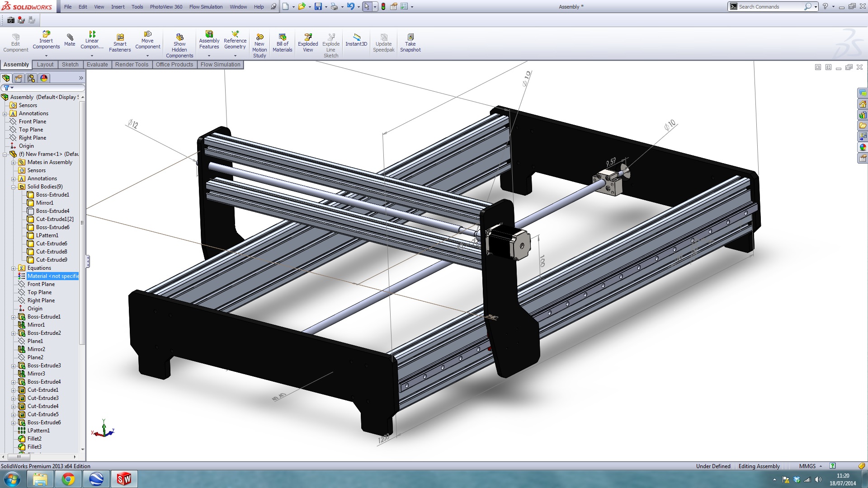Viewport: 868px width, 488px height.
Task: Click Take Snapshot icon
Action: [410, 38]
